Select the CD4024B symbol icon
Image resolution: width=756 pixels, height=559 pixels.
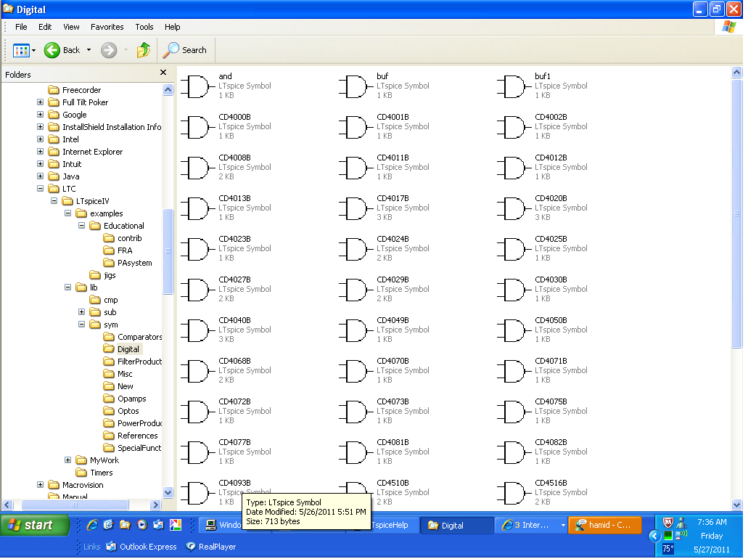(356, 249)
